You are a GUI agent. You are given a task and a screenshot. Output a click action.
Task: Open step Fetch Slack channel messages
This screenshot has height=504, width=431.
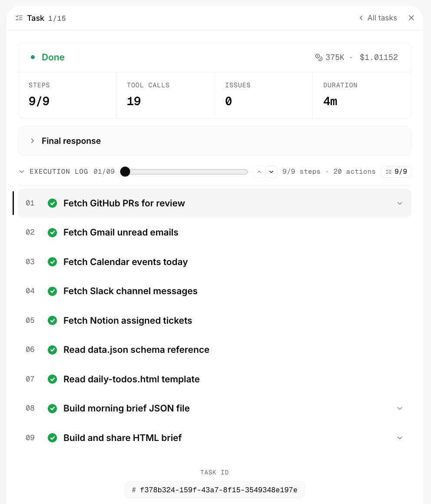(x=214, y=291)
